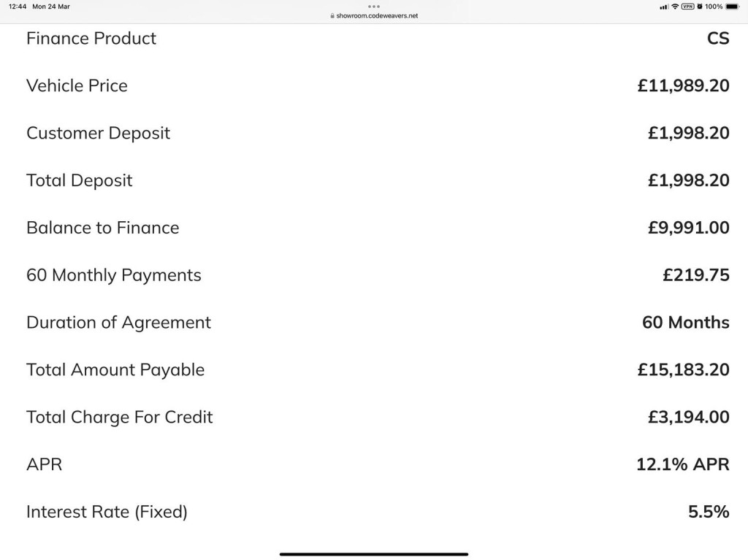Viewport: 748px width, 560px height.
Task: Tap the Finance Product label
Action: coord(91,39)
